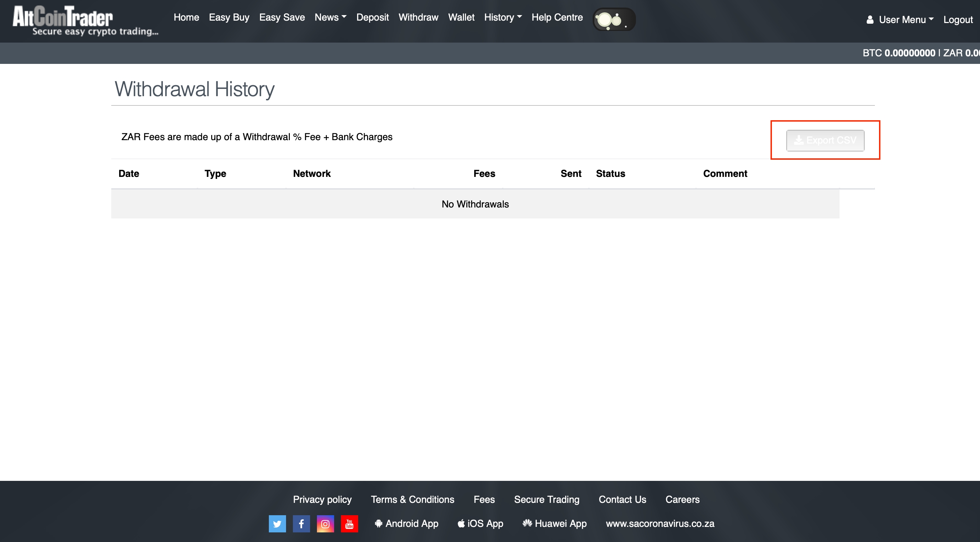Open the Facebook social icon
This screenshot has width=980, height=542.
click(301, 524)
